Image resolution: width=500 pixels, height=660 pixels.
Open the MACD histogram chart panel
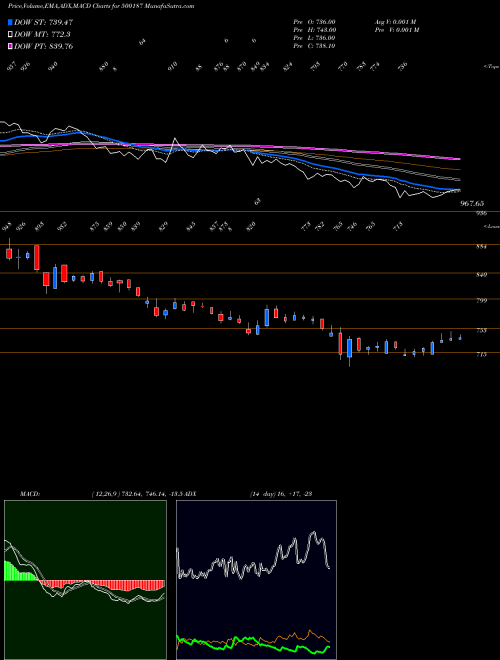(85, 580)
